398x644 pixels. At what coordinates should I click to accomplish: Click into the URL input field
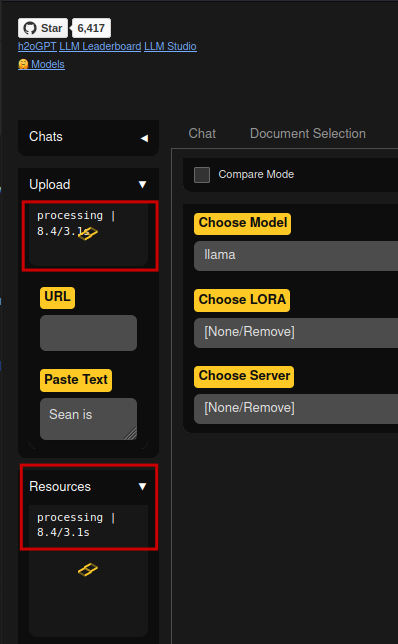tap(88, 333)
